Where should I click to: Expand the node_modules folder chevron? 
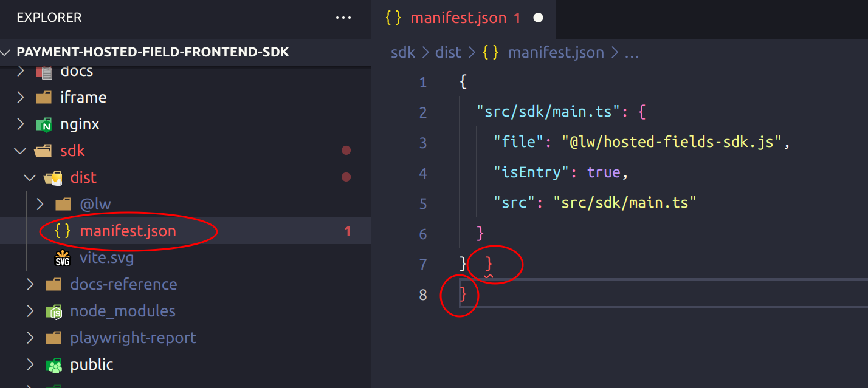[30, 311]
